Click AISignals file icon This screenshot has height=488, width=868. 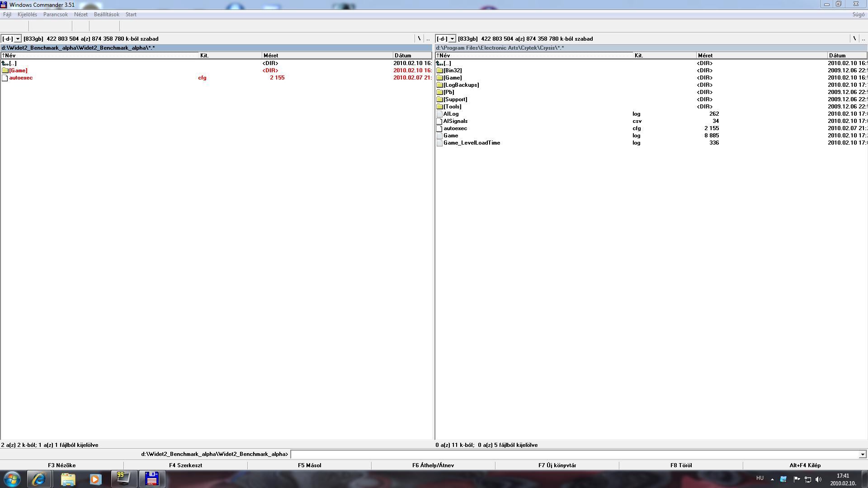439,121
